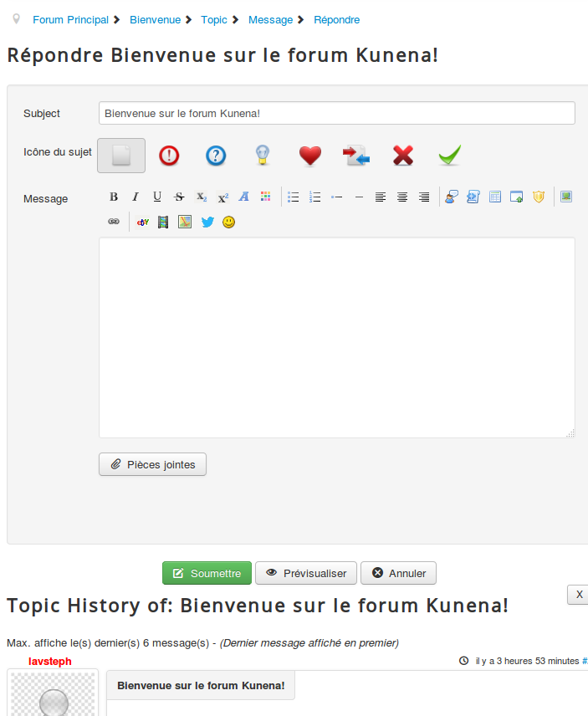
Task: Open the smiley emoticon picker
Action: point(229,222)
